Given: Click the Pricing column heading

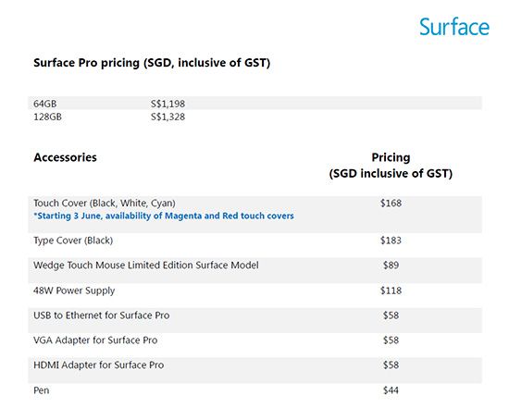Looking at the screenshot, I should click(391, 166).
